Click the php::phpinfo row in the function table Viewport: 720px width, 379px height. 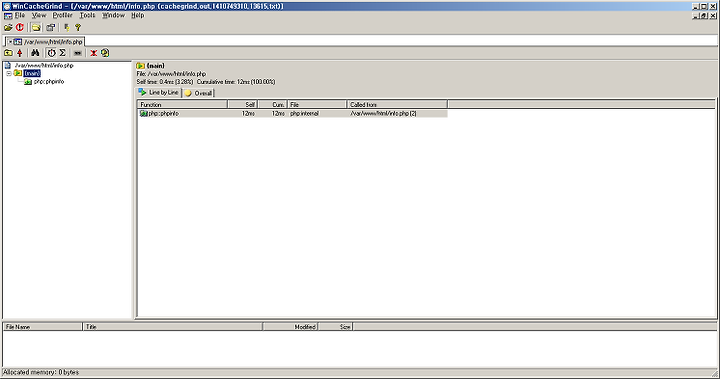coord(292,113)
